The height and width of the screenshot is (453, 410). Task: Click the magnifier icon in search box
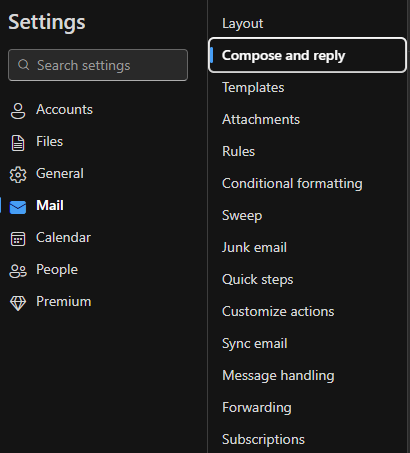point(23,65)
